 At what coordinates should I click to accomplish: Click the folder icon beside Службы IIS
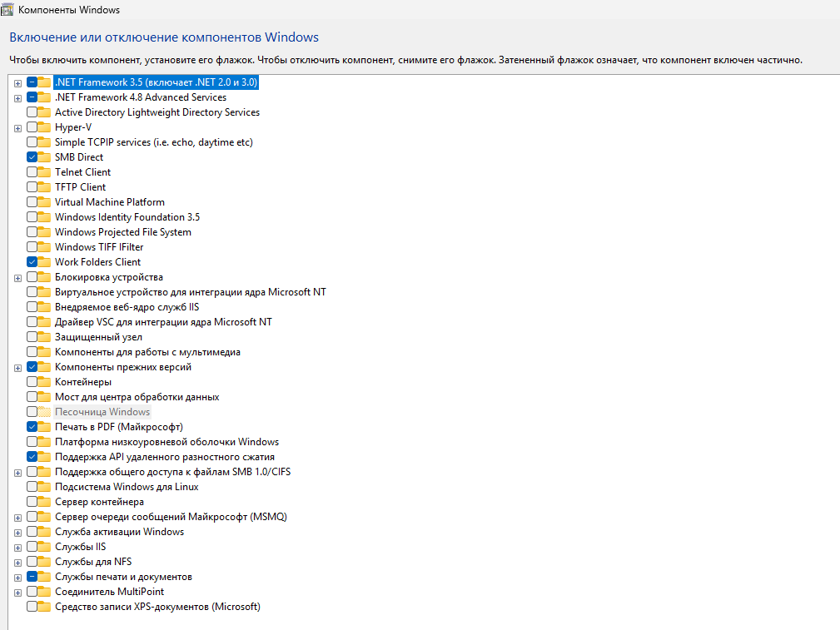click(x=44, y=547)
